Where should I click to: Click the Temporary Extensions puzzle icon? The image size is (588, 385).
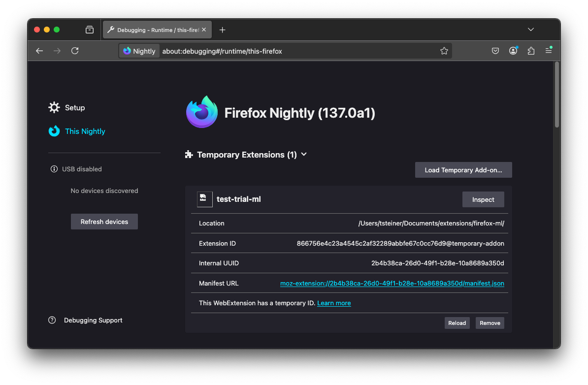pos(189,155)
